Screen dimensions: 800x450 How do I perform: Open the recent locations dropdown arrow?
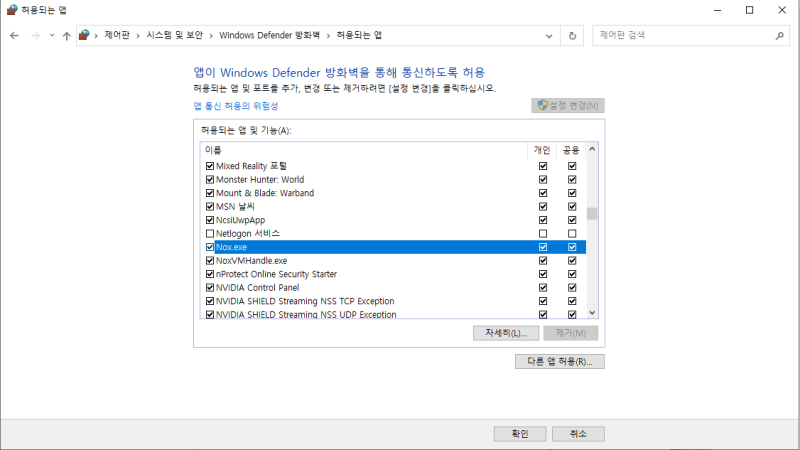52,36
